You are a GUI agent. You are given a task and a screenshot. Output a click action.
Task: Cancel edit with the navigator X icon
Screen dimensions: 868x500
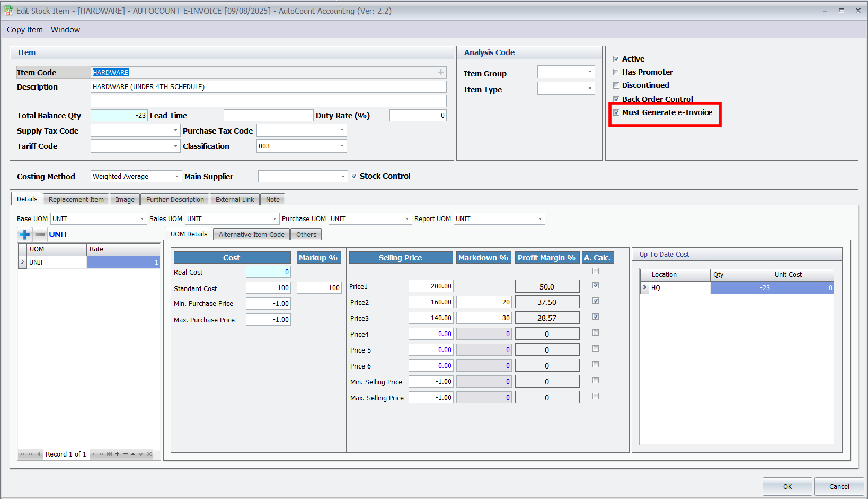(x=149, y=454)
